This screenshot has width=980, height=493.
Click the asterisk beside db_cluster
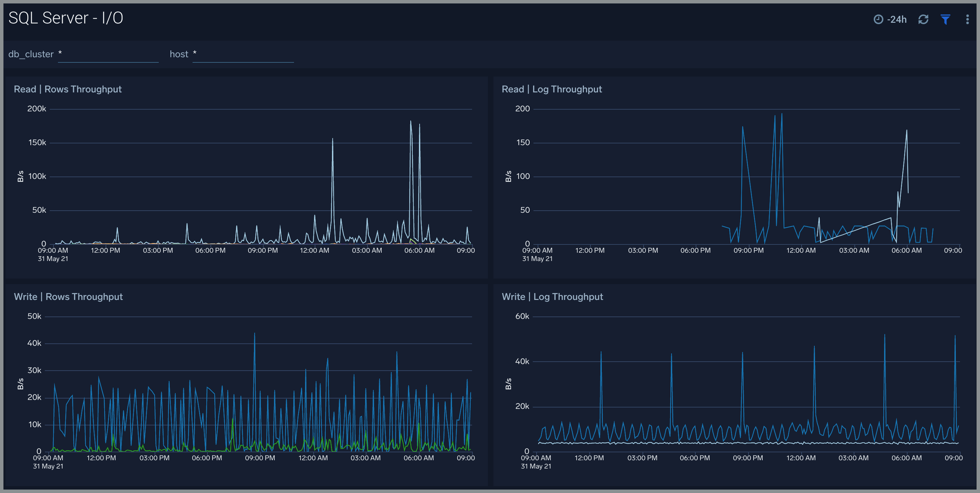pyautogui.click(x=60, y=53)
